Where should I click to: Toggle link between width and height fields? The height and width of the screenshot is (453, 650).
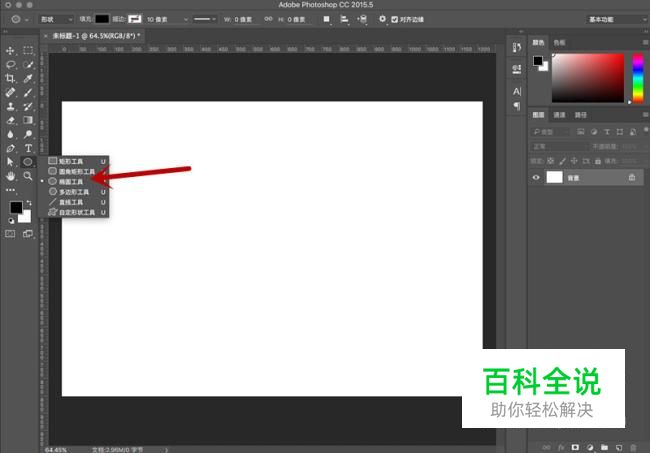click(x=271, y=19)
